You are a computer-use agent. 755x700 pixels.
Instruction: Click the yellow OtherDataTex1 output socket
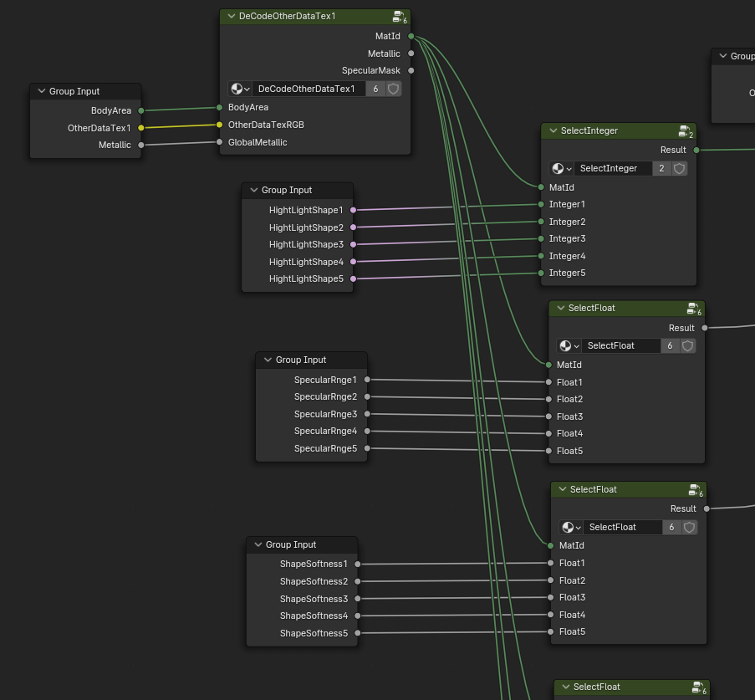tap(140, 128)
